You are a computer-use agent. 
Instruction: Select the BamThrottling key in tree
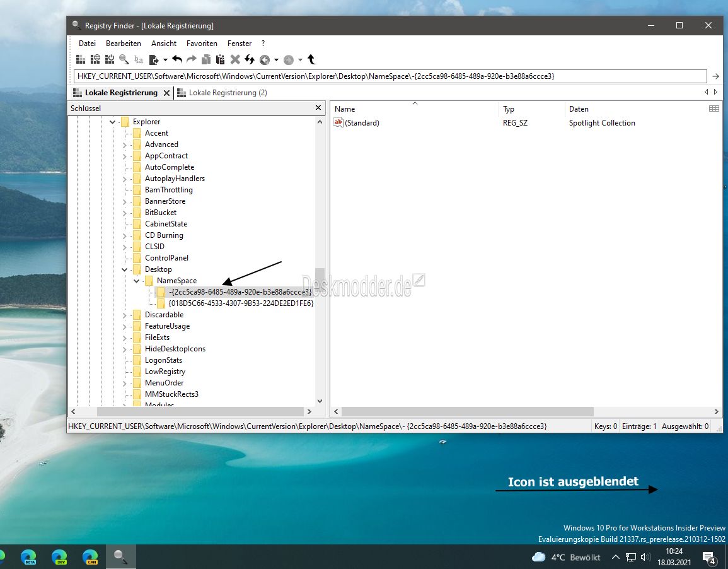(168, 190)
